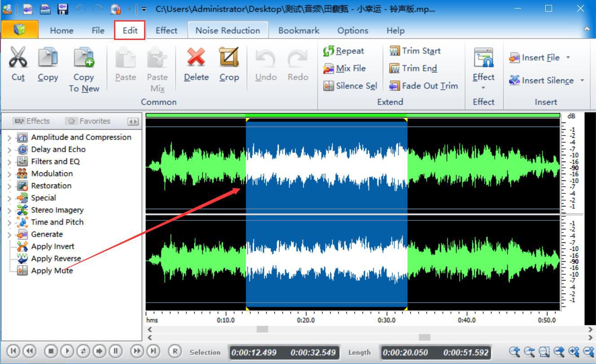
Task: Select the Cut tool in Edit ribbon
Action: (18, 65)
